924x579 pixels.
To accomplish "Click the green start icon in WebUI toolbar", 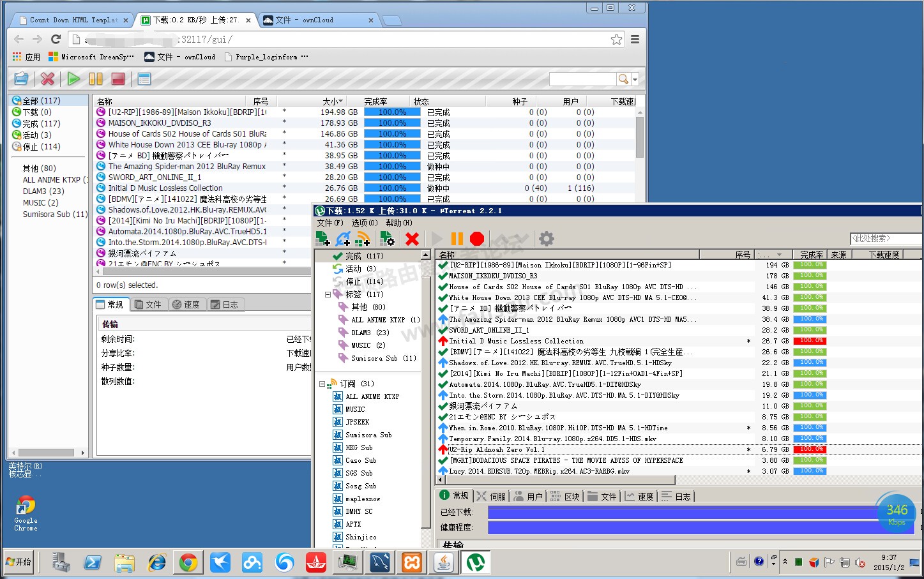I will [x=73, y=79].
